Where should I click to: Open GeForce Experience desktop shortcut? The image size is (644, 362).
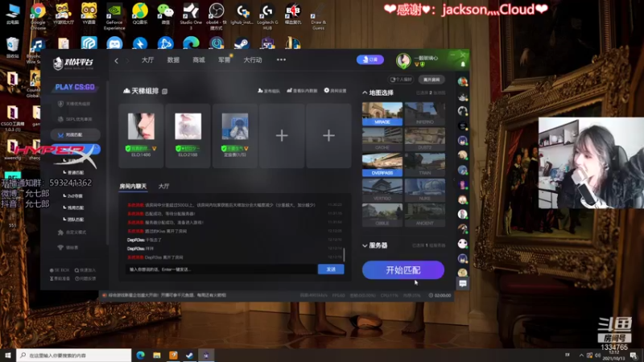[x=114, y=17]
